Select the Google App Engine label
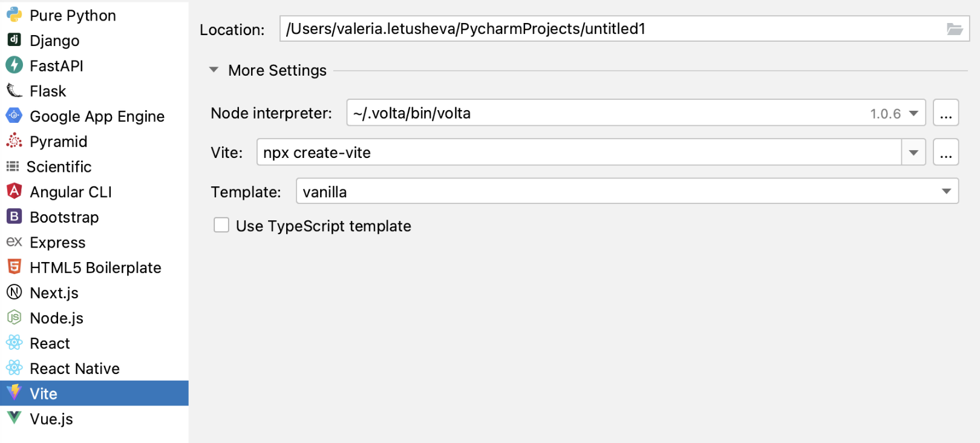The height and width of the screenshot is (443, 980). click(x=97, y=116)
